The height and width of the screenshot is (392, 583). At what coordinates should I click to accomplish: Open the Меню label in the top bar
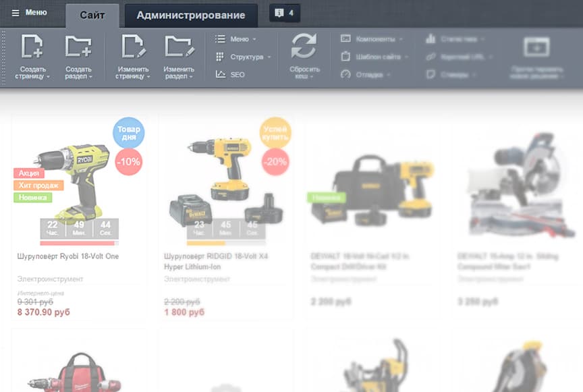36,13
